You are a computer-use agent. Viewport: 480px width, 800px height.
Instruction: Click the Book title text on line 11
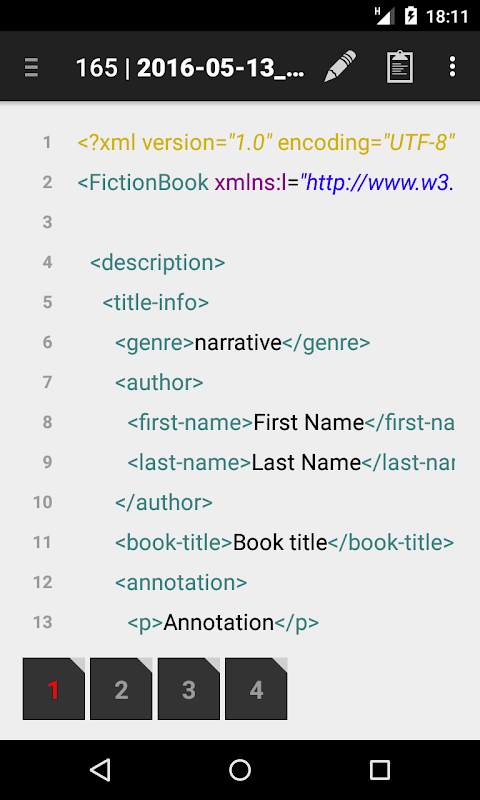[280, 542]
